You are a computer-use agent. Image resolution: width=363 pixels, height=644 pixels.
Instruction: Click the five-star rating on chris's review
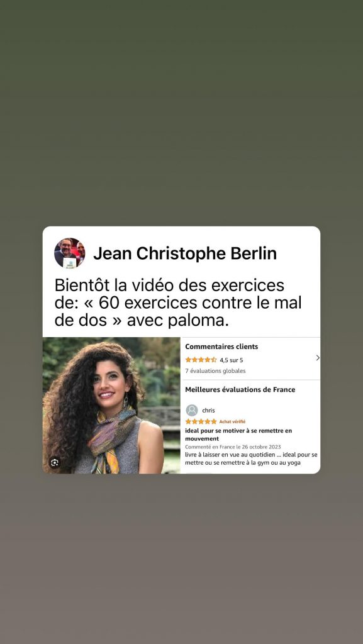201,421
